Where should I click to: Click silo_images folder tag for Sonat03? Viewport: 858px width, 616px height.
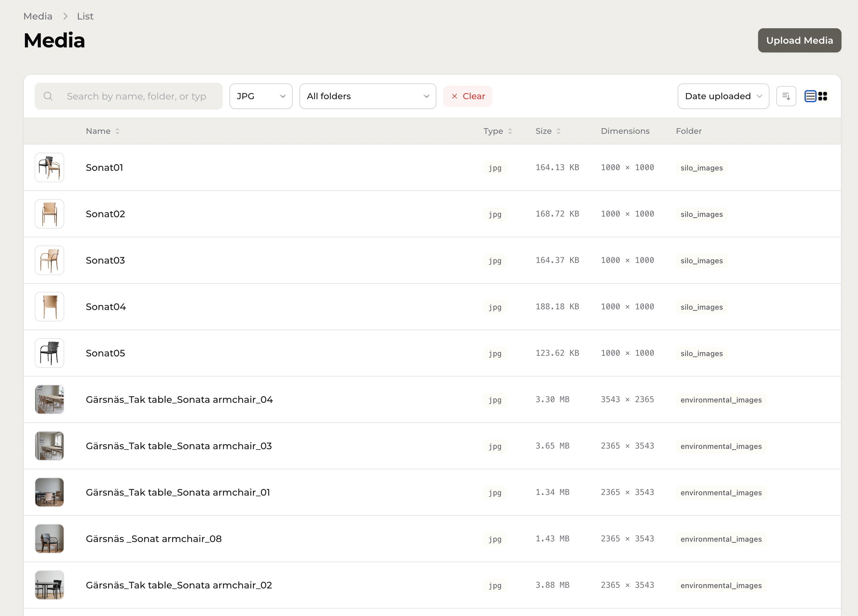click(702, 261)
